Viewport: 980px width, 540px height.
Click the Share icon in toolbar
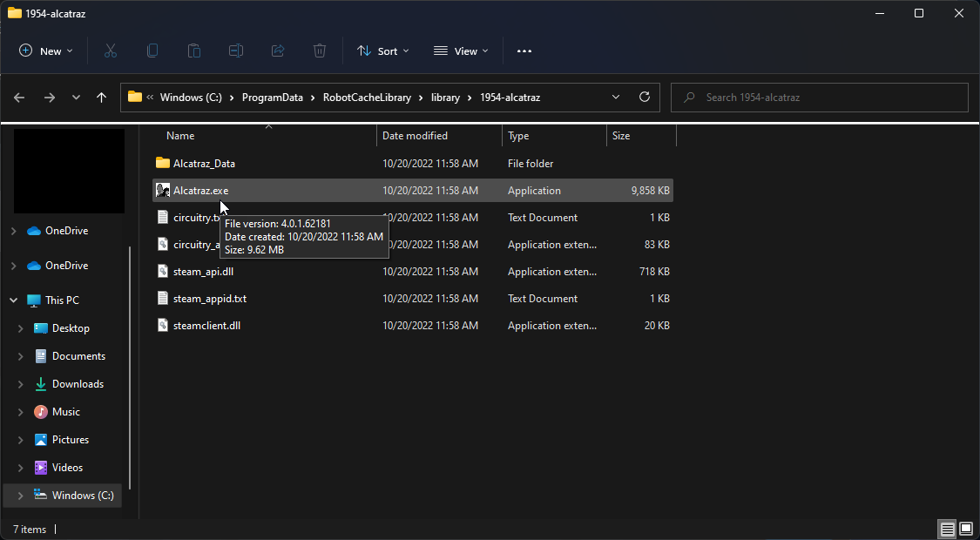[278, 51]
